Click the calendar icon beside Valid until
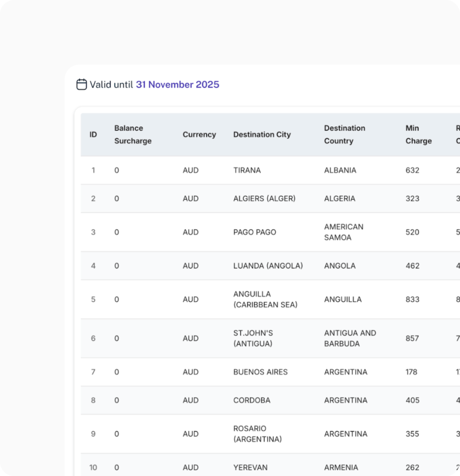This screenshot has width=460, height=476. [x=81, y=84]
